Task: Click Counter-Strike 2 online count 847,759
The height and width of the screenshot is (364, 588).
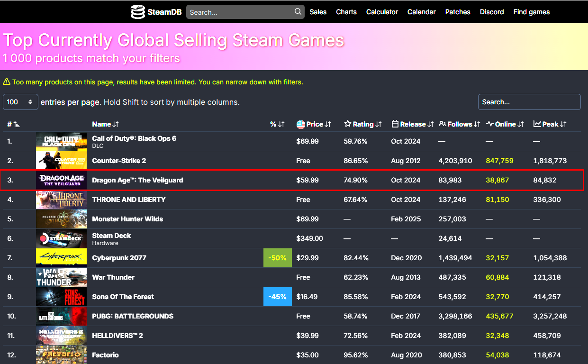Action: [x=499, y=161]
